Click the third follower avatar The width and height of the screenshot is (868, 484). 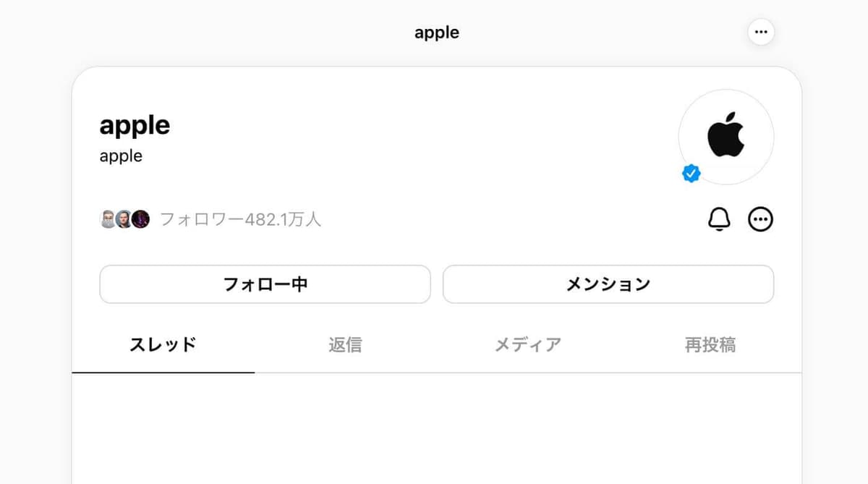140,218
